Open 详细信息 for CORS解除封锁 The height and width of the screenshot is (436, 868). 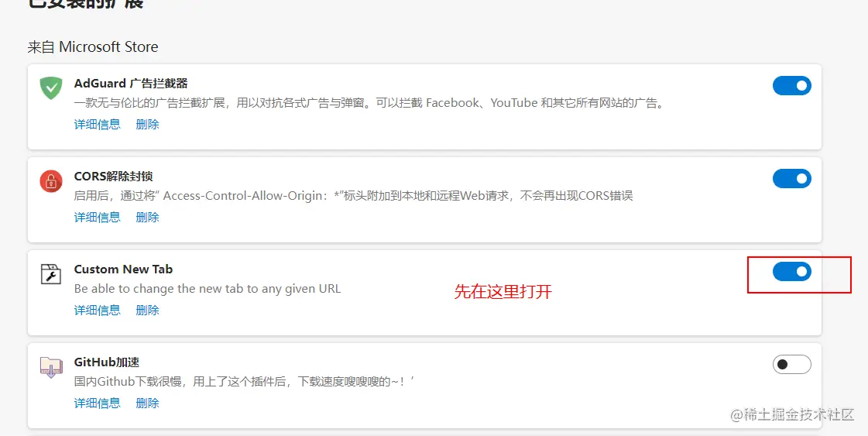[98, 217]
